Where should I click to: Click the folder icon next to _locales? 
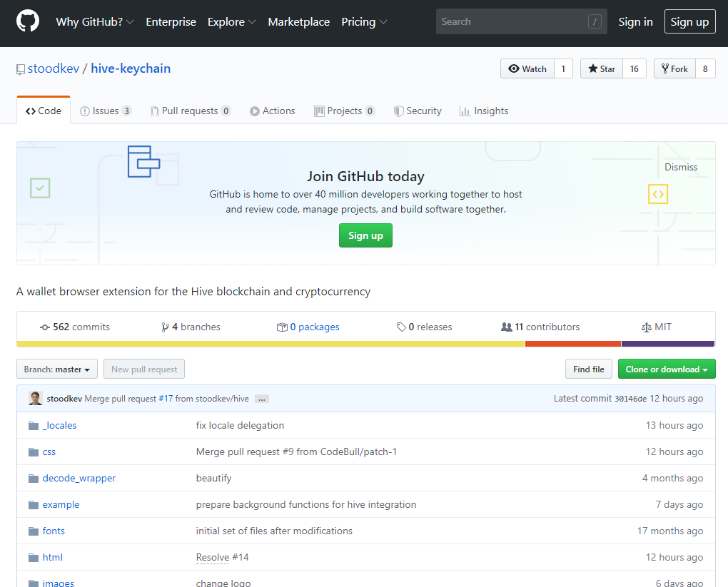34,426
